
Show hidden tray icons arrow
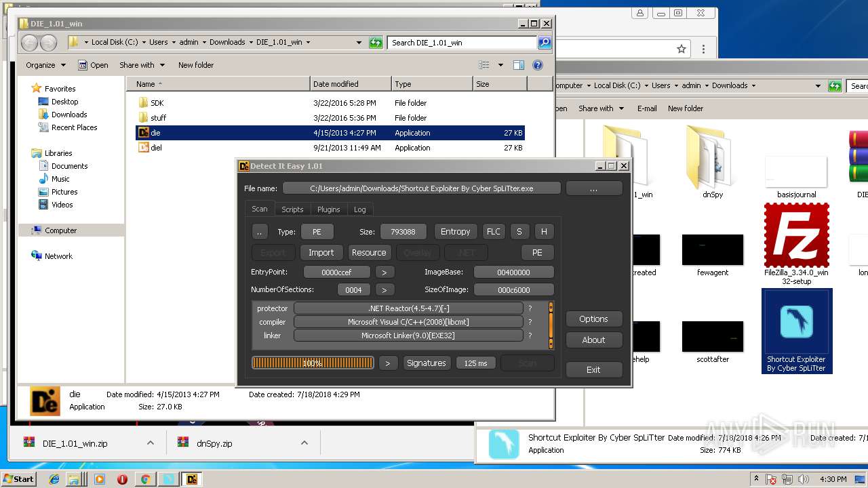point(757,479)
